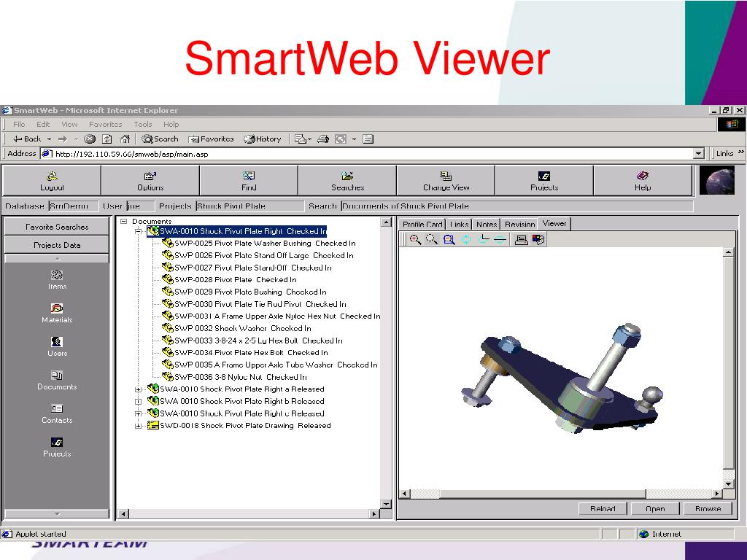Open the browser Favorites toolbar button
Viewport: 747px width, 560px height.
click(x=211, y=139)
